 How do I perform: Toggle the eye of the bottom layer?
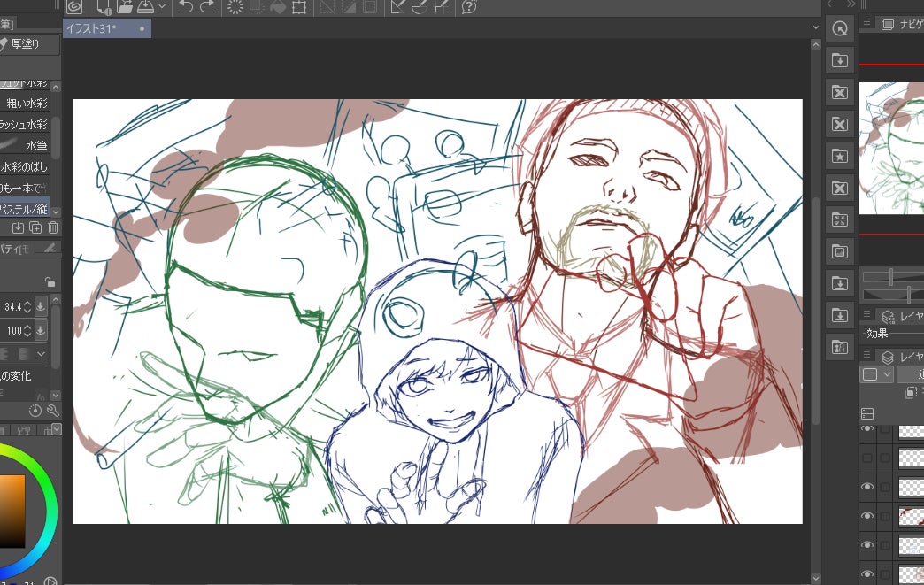click(867, 573)
